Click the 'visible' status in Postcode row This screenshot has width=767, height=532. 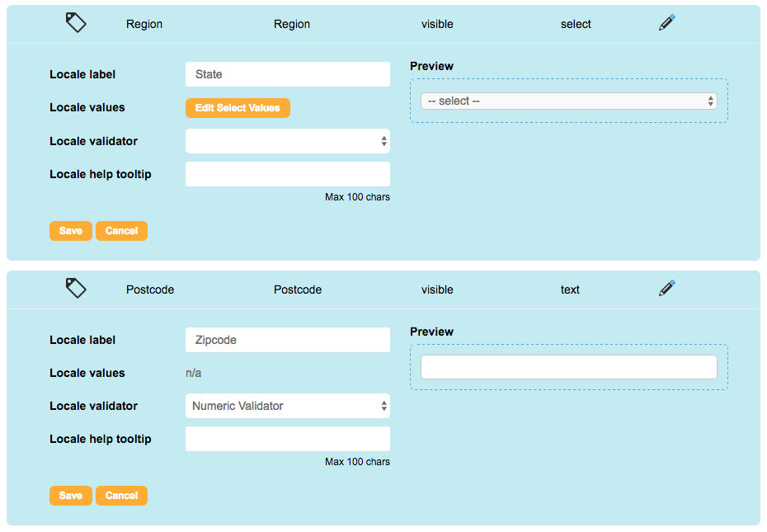[x=437, y=290]
